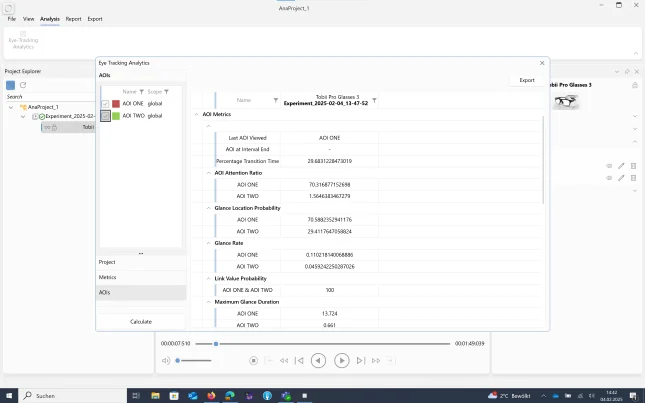Click the green AOI TWO color swatch
The height and width of the screenshot is (403, 645).
click(x=116, y=116)
